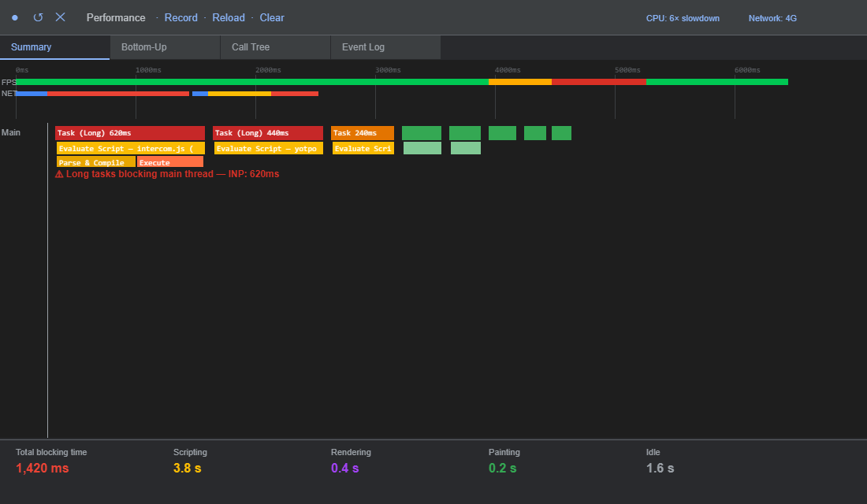Switch to the Summary tab
The width and height of the screenshot is (867, 504).
[x=54, y=47]
